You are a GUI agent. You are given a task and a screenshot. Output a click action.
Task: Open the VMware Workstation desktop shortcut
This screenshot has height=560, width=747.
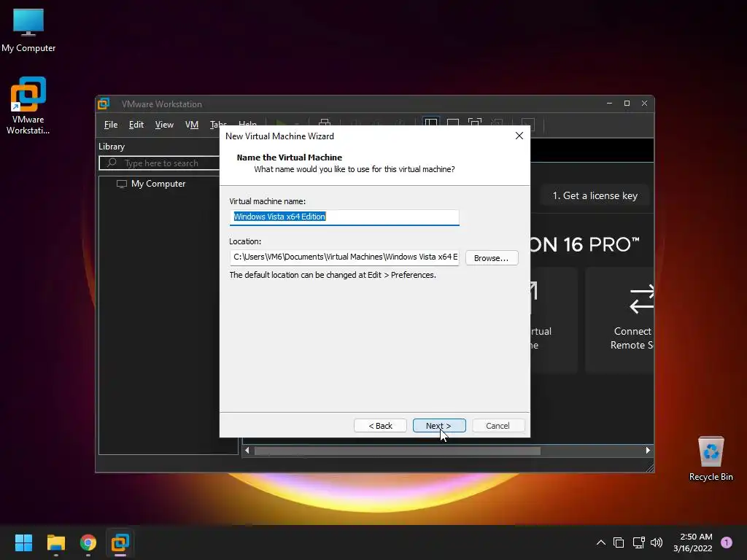tap(28, 106)
